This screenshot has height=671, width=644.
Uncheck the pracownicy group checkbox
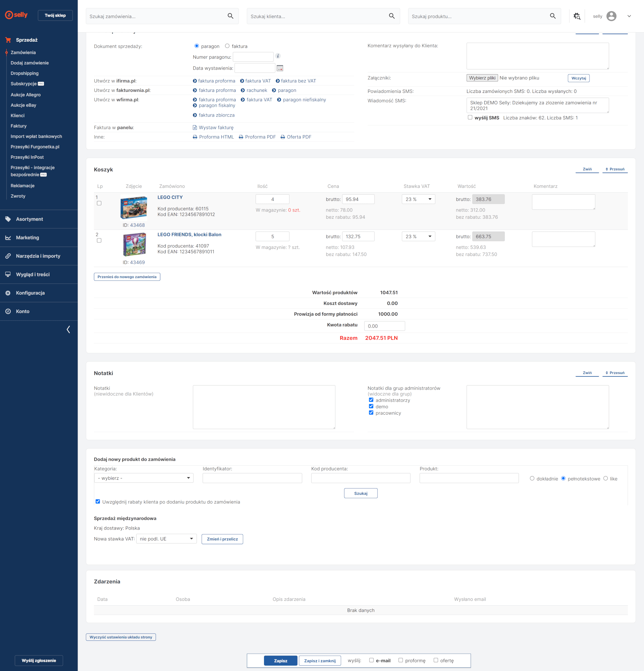pos(371,413)
